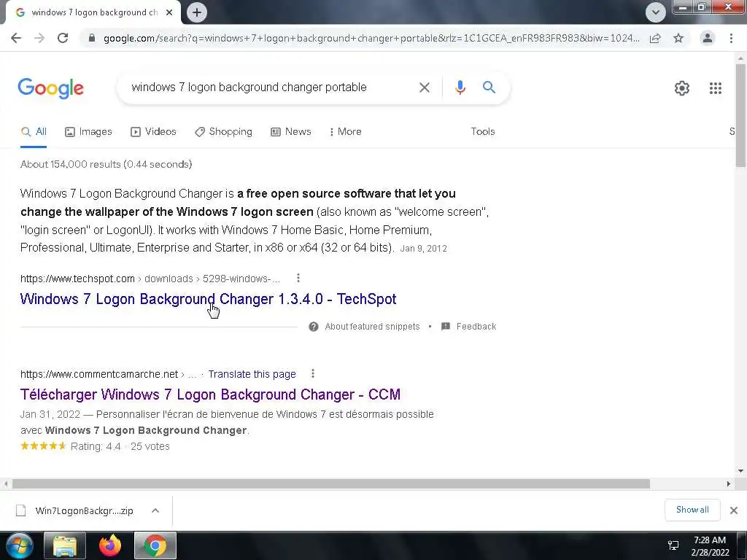Click Show all downloads

692,510
